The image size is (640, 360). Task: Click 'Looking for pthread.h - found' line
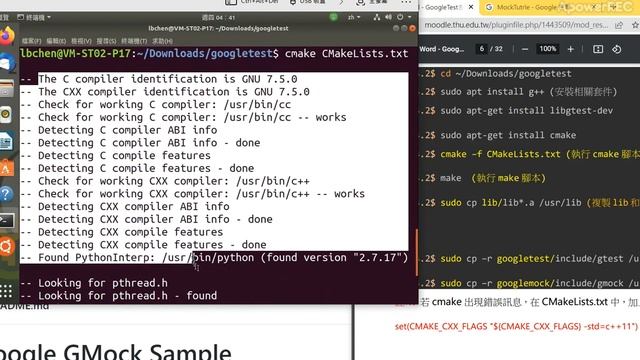(x=119, y=296)
